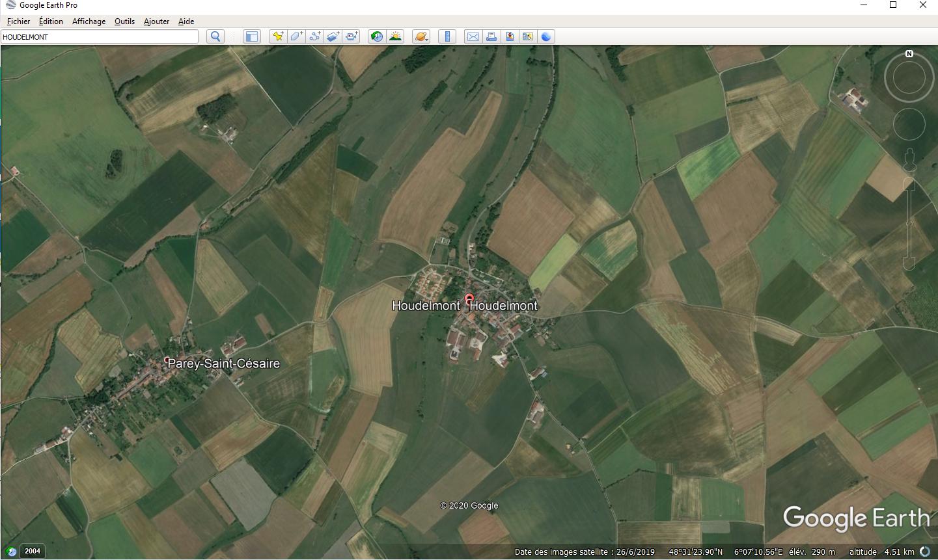
Task: Click the altitude 4.51 km readout
Action: point(881,552)
